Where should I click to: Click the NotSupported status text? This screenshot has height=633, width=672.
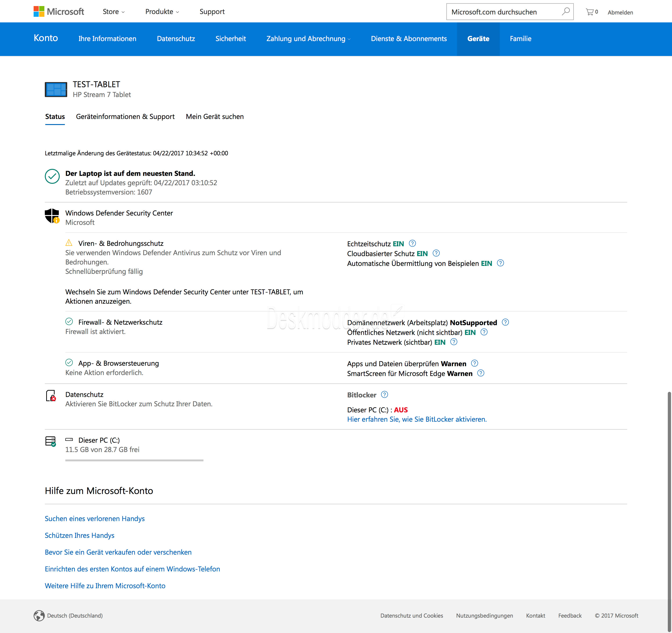click(x=473, y=322)
